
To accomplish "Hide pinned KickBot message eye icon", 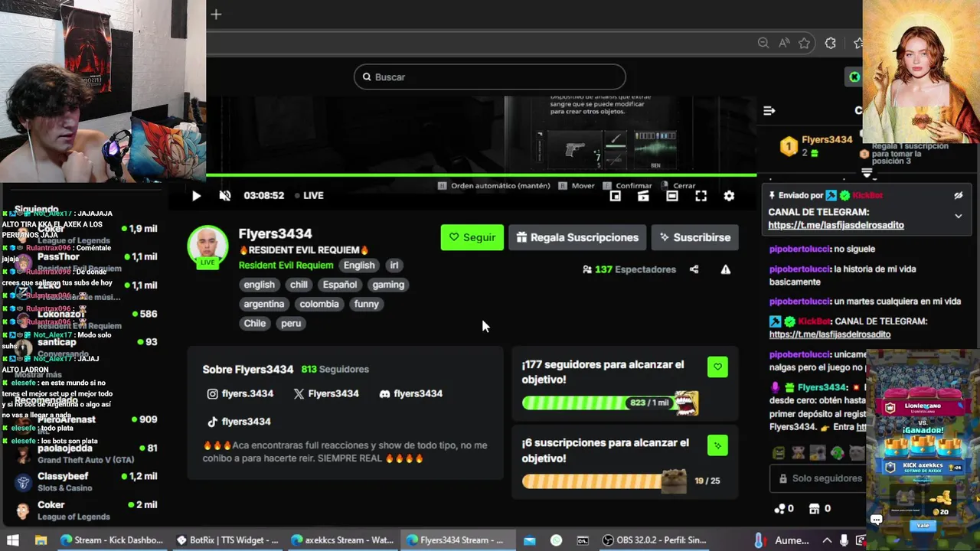I will (x=958, y=196).
